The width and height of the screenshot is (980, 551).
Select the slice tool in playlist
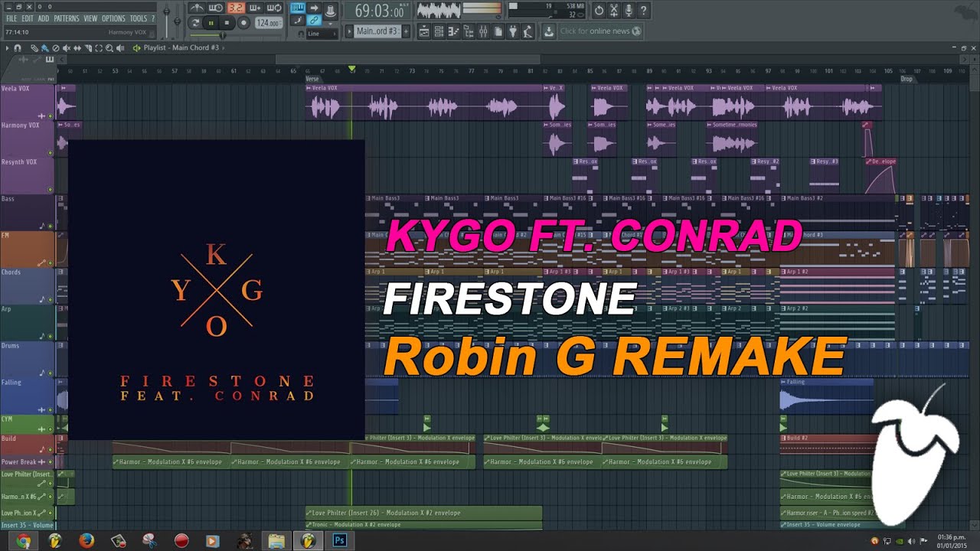coord(88,47)
